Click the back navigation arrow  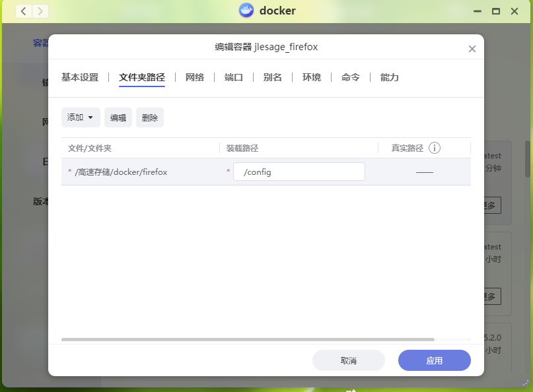click(24, 11)
